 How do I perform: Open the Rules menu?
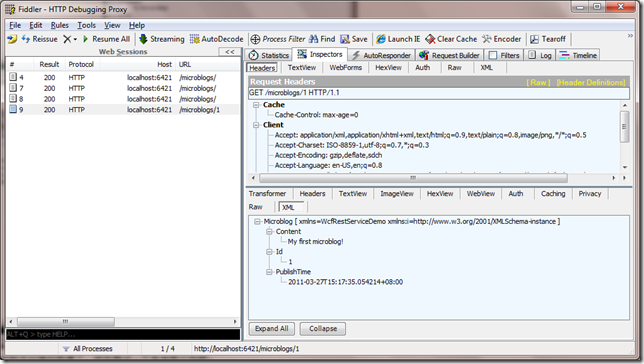pos(60,25)
